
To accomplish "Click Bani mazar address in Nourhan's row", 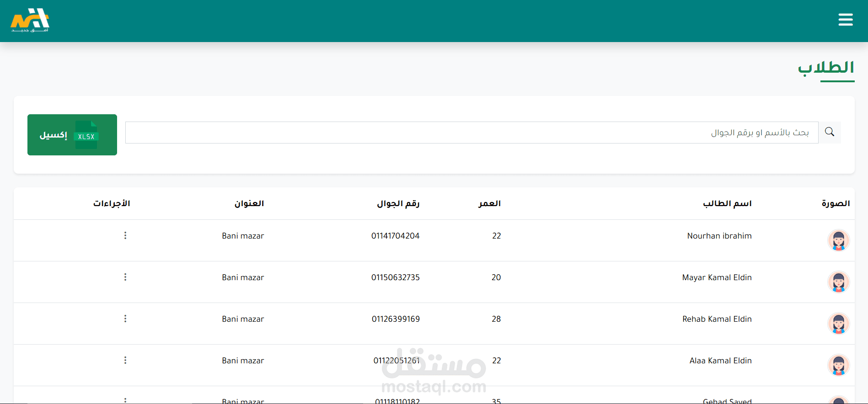I will click(x=243, y=236).
